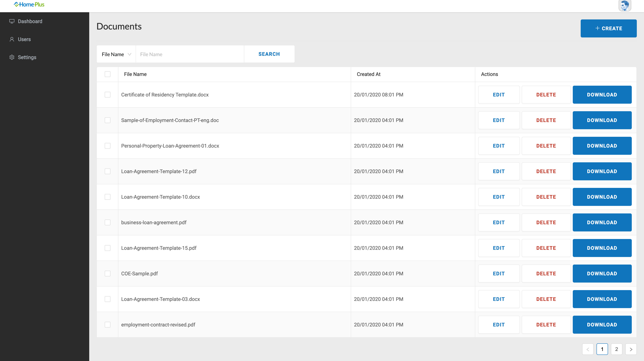Check the Loan-Agreement-Template-15.pdf row
This screenshot has height=361, width=644.
(108, 248)
